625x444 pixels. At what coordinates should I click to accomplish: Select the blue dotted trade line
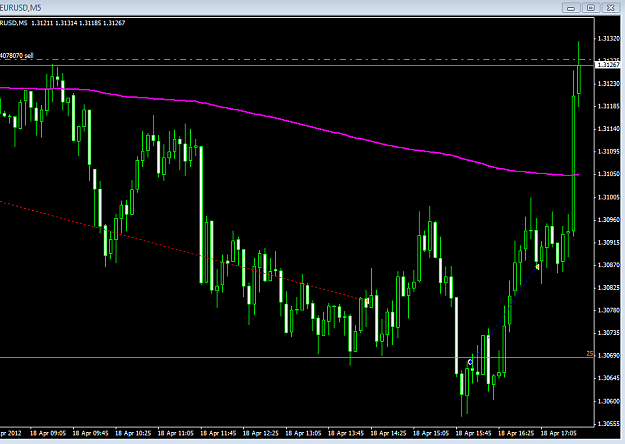[504, 314]
